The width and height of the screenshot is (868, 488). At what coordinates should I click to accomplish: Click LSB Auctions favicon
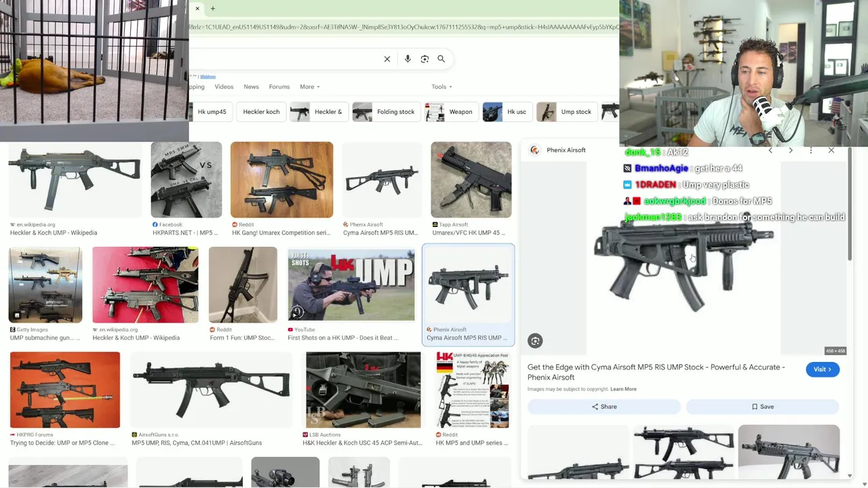coord(305,434)
